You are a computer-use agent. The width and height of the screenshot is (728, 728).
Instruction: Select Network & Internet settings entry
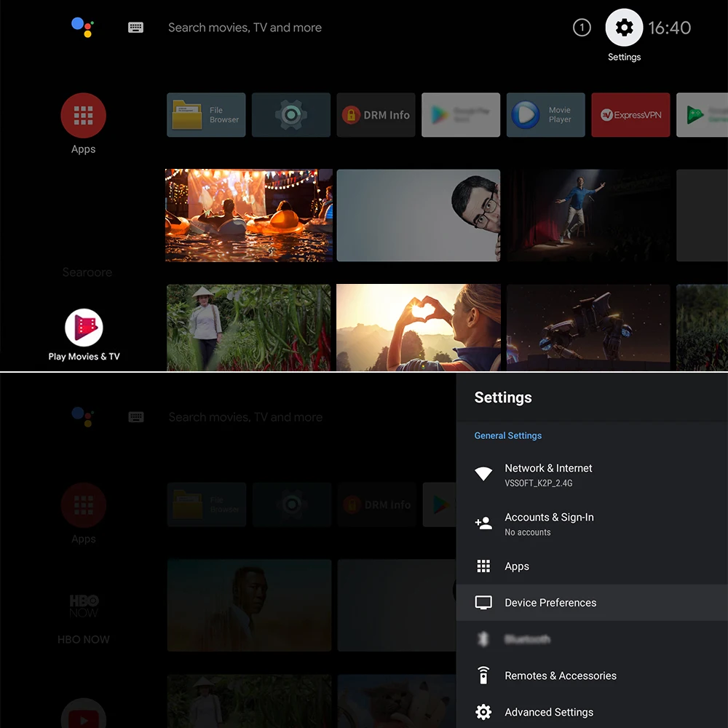(x=592, y=475)
